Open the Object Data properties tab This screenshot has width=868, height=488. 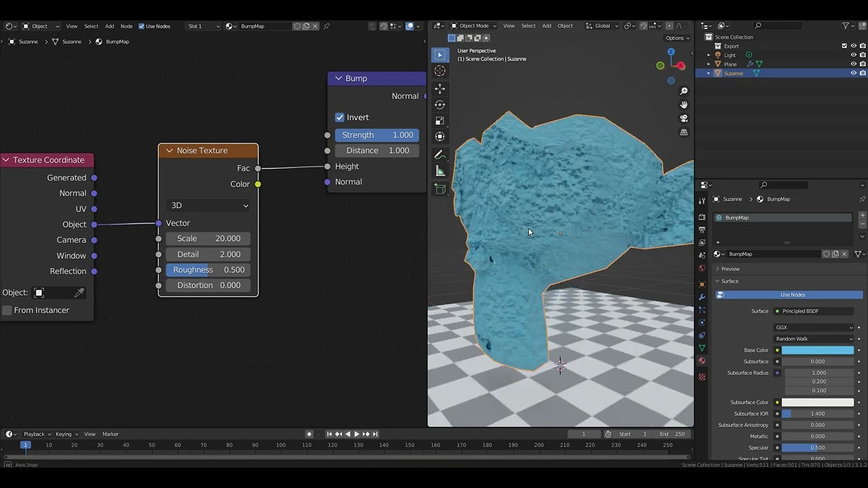click(702, 348)
